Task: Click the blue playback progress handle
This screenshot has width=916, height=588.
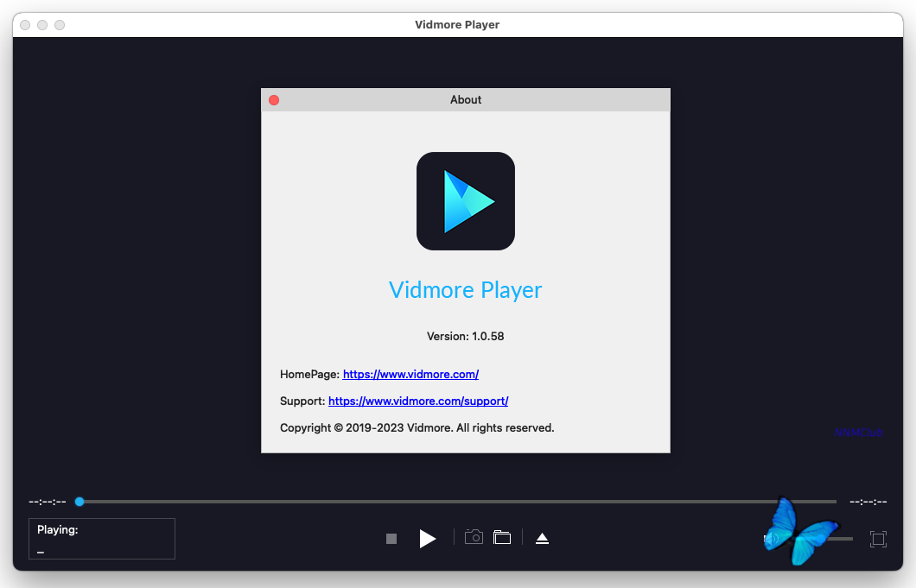Action: pos(80,502)
